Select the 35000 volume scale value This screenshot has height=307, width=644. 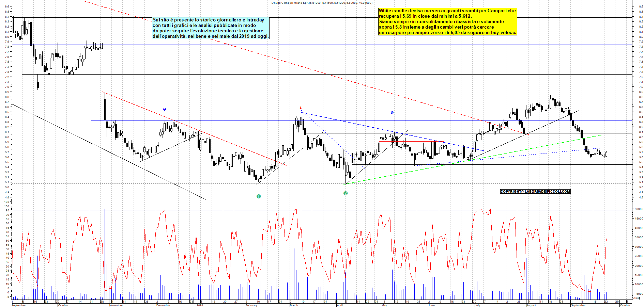639,238
